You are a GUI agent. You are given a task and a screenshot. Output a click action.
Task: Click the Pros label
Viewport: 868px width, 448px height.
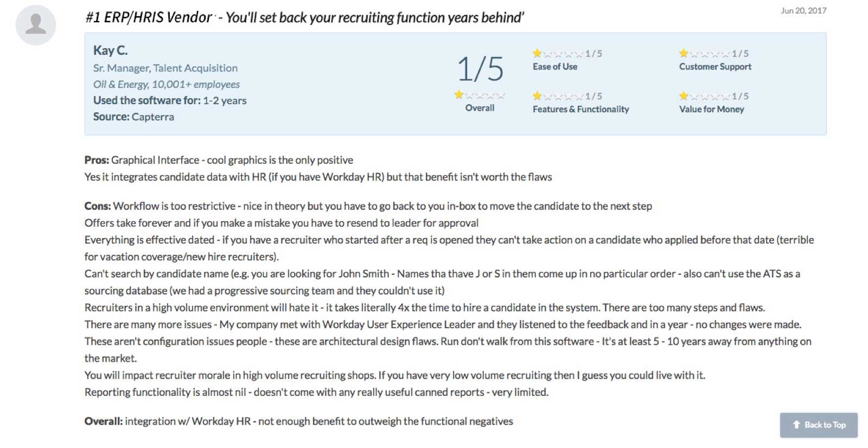pyautogui.click(x=97, y=160)
